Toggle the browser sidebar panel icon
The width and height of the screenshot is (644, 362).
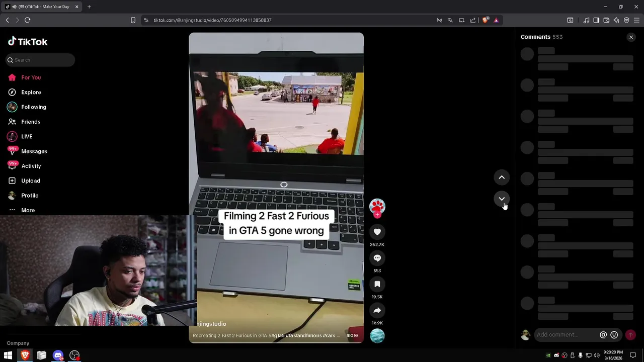click(x=596, y=20)
